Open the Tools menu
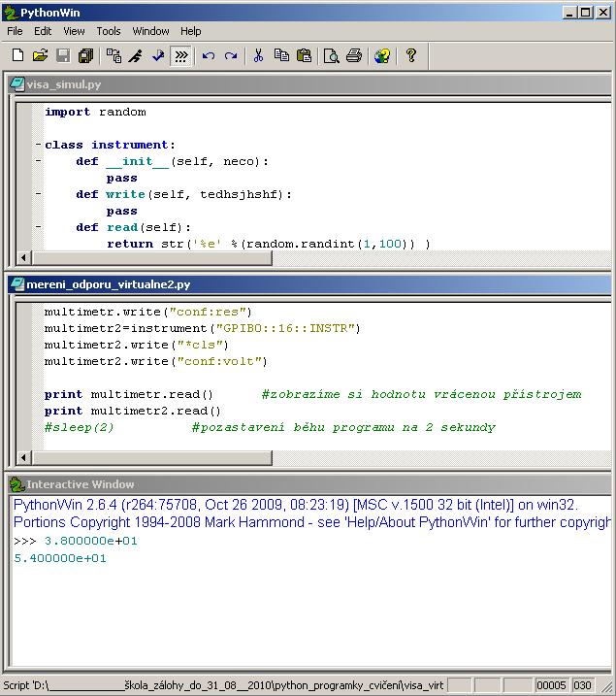This screenshot has height=696, width=616. click(109, 31)
